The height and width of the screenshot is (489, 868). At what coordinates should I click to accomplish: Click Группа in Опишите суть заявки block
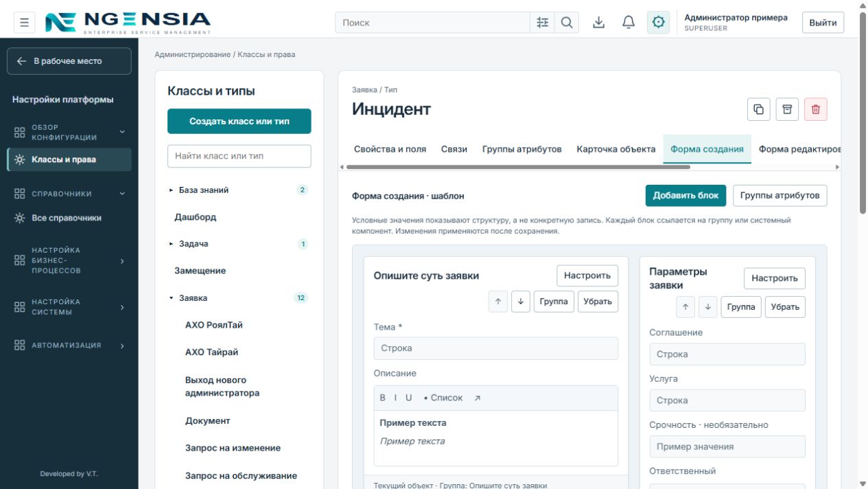click(554, 302)
